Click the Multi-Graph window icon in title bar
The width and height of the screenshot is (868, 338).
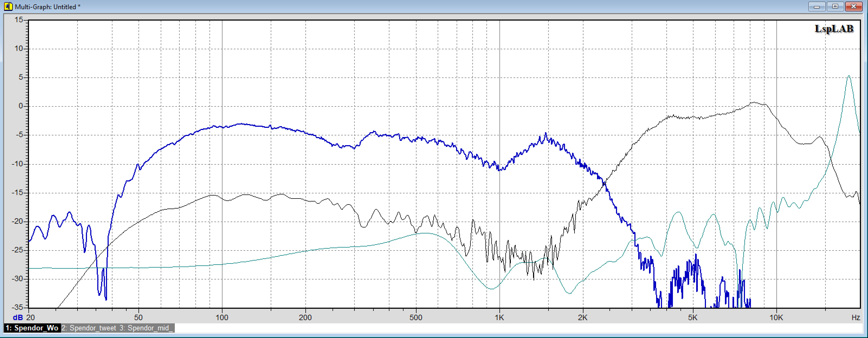point(8,6)
